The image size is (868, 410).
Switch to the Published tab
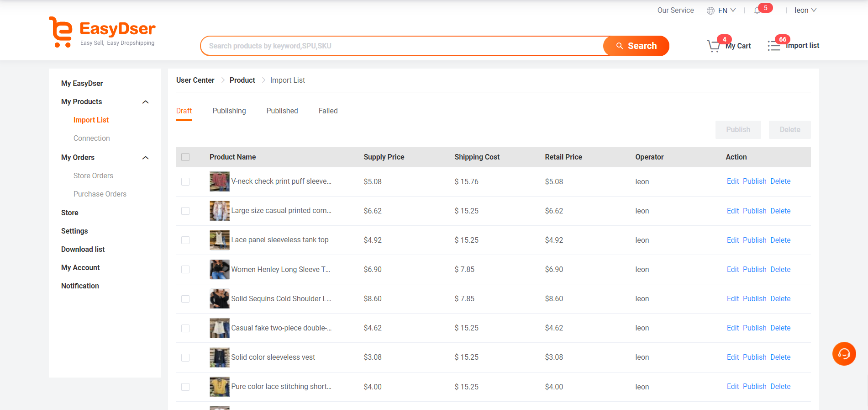pyautogui.click(x=282, y=111)
